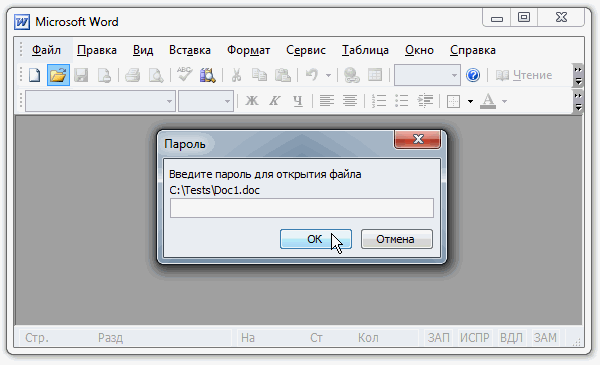
Task: Insert a hyperlink with the globe icon
Action: 351,75
